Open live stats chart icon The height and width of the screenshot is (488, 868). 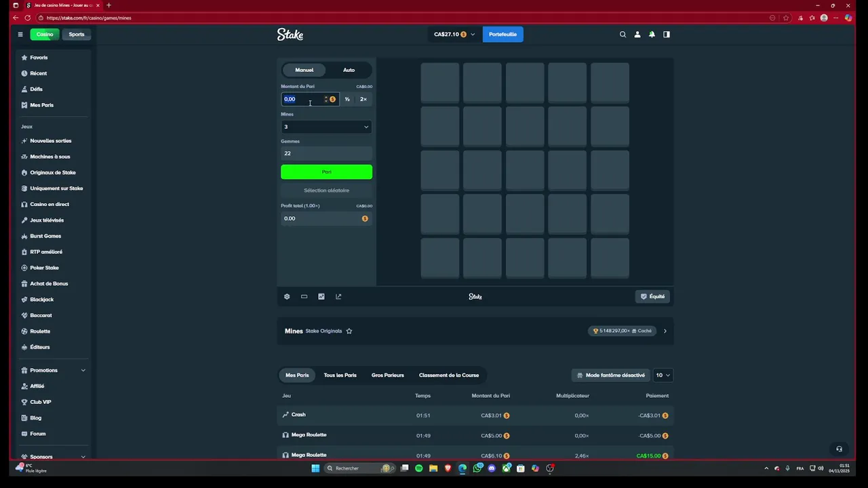(x=321, y=296)
